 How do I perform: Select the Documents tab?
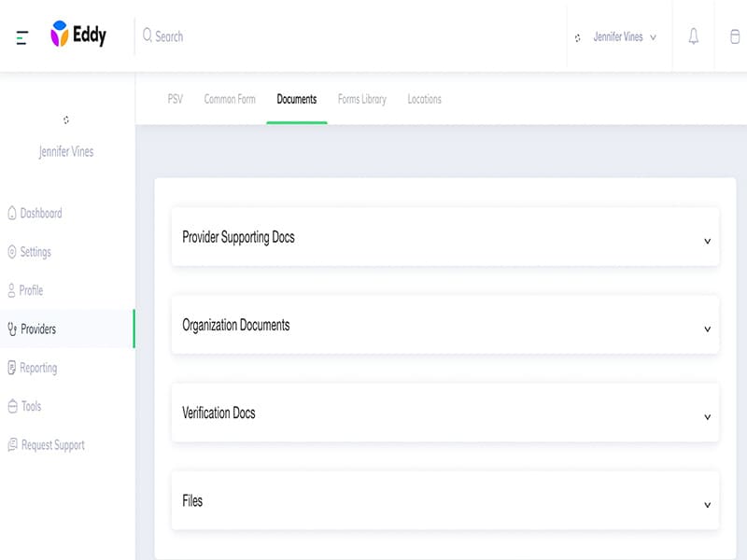[297, 99]
